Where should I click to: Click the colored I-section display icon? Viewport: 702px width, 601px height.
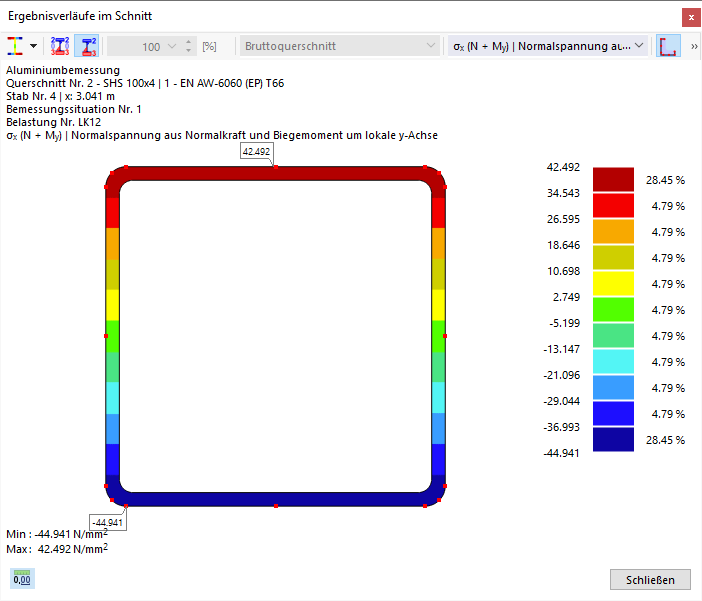click(15, 46)
